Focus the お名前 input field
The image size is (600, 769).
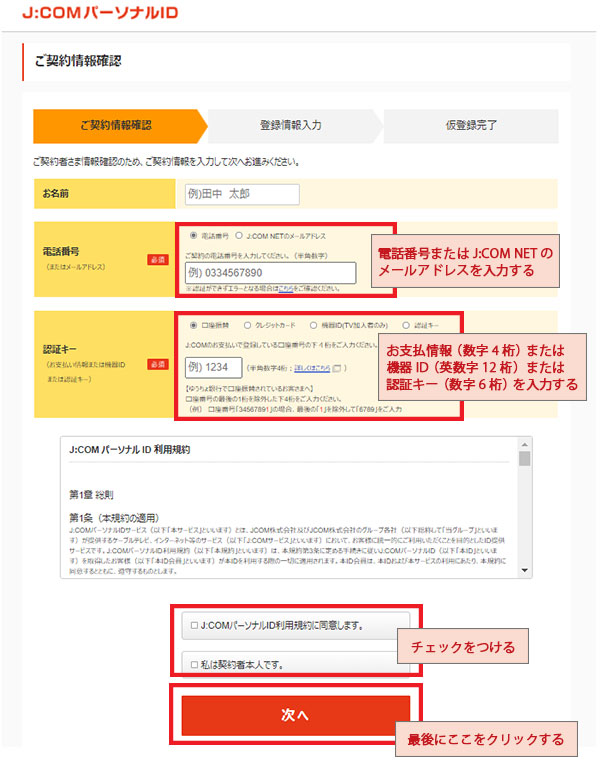(x=242, y=194)
